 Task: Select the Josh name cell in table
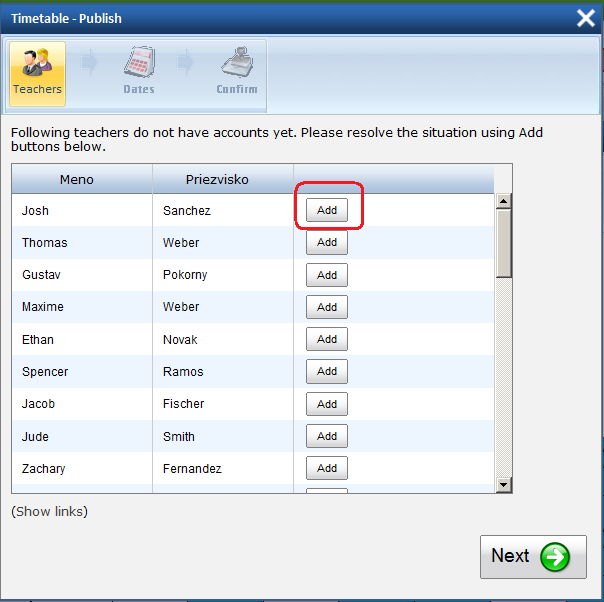36,211
